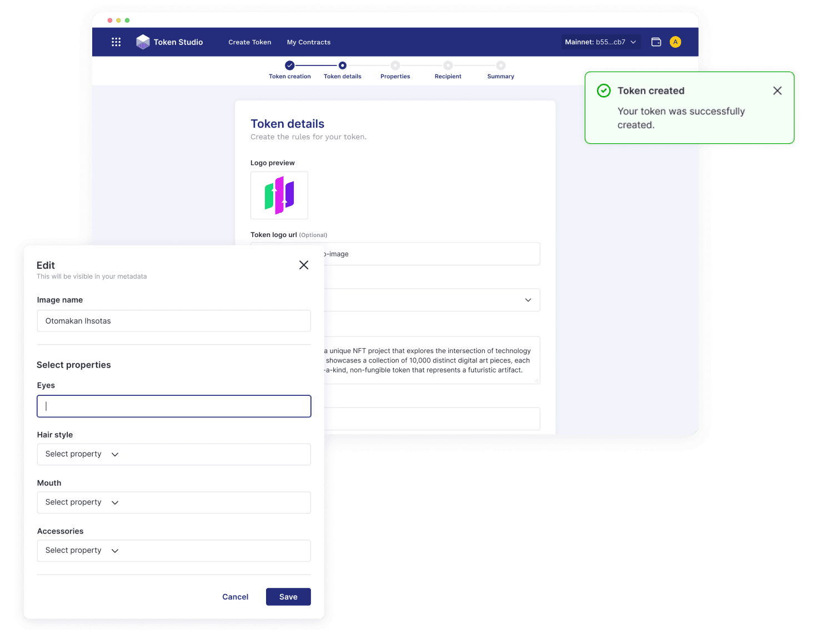This screenshot has width=822, height=644.
Task: Open My Contracts menu item
Action: (309, 42)
